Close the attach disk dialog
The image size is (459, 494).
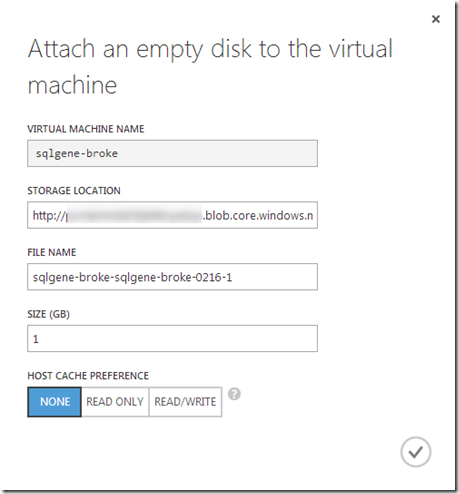436,19
